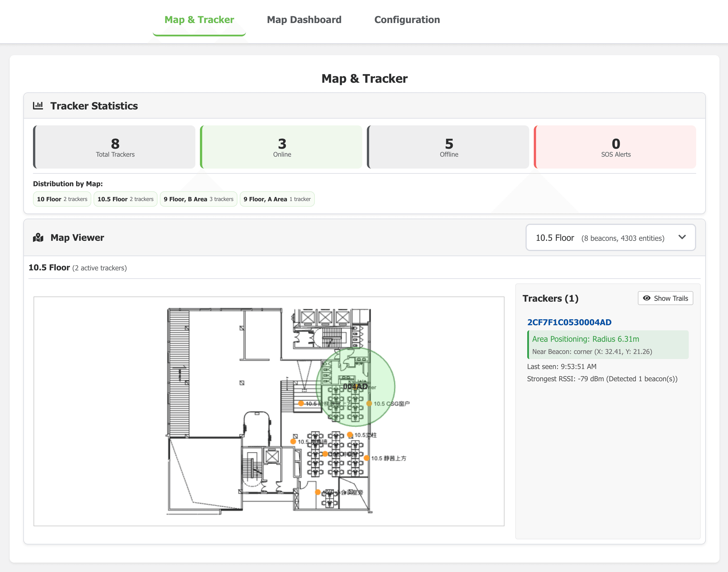Select the Map & Tracker tab
This screenshot has width=728, height=572.
pos(199,20)
